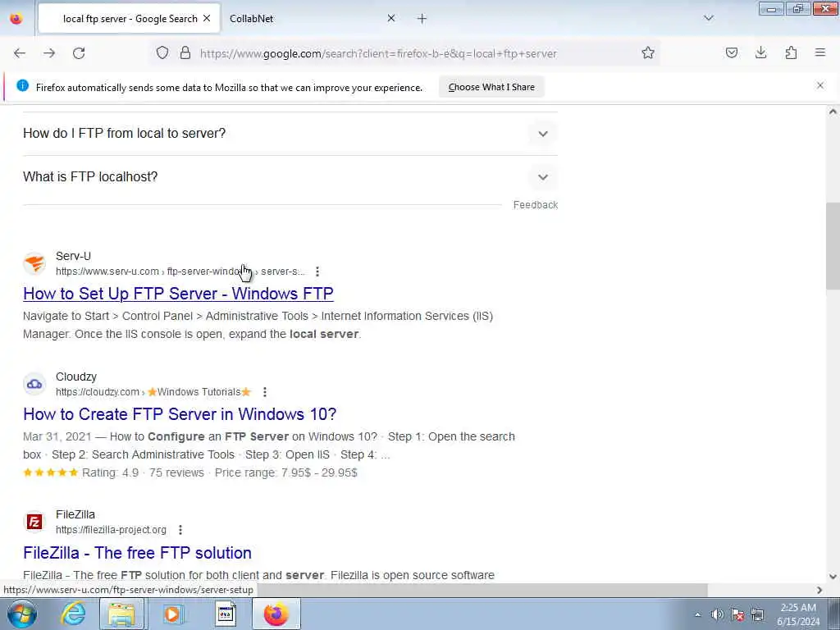
Task: Open the Downloads panel
Action: point(760,53)
